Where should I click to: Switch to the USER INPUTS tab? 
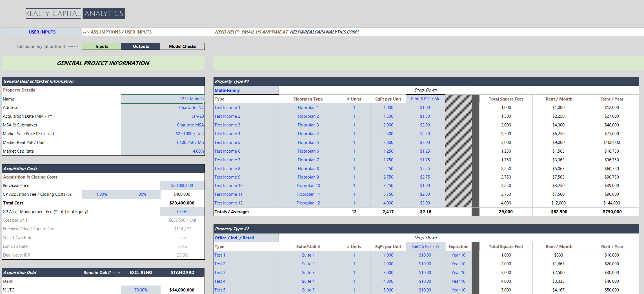point(41,32)
